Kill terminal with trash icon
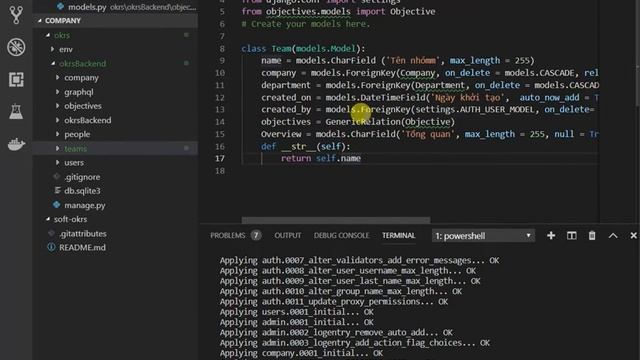The width and height of the screenshot is (640, 360). (x=592, y=236)
